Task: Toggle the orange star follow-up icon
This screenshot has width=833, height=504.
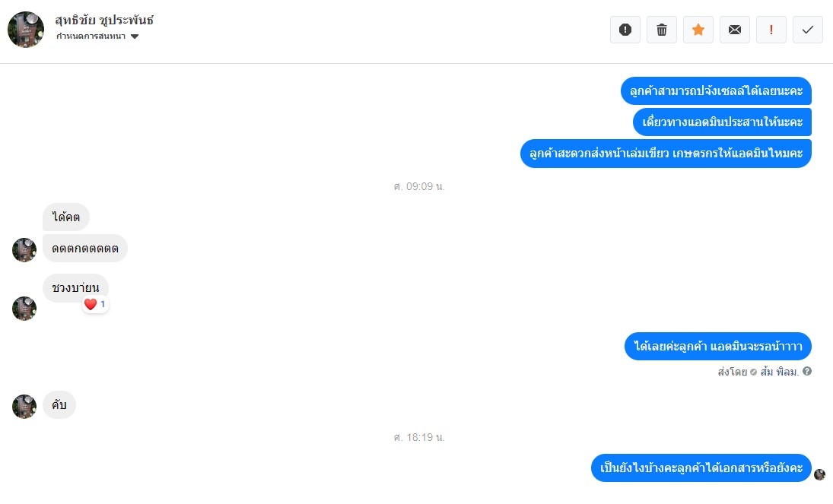Action: (698, 30)
